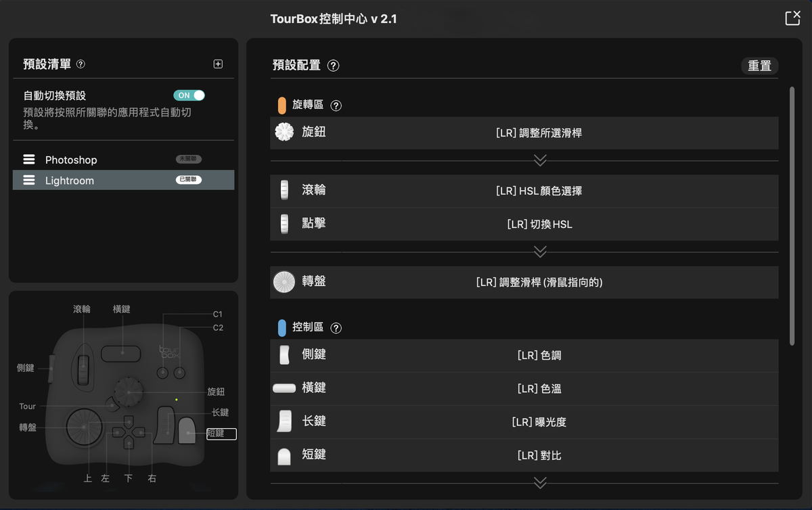Click the 上 d-pad label on diagram
The width and height of the screenshot is (812, 510).
point(88,478)
